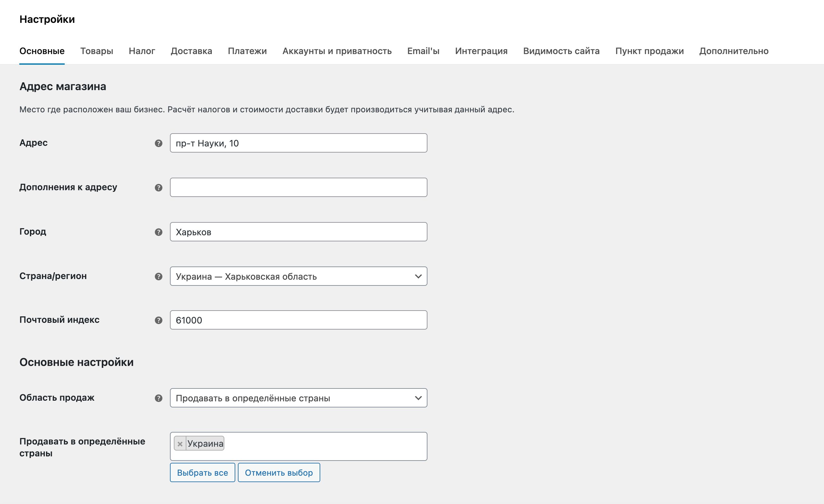Image resolution: width=824 pixels, height=504 pixels.
Task: Select the Почтовый индекс input field
Action: click(299, 320)
